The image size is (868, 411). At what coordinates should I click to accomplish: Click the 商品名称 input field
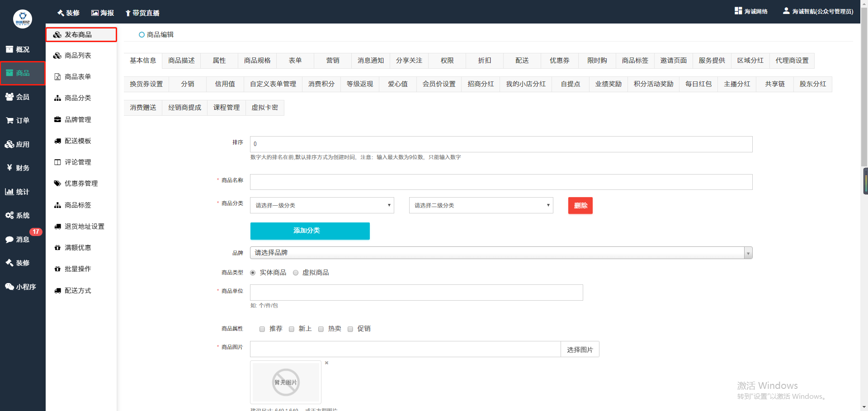point(501,182)
